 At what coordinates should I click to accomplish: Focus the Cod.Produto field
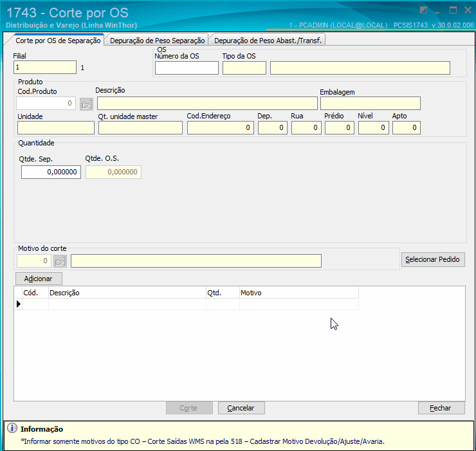coord(46,103)
